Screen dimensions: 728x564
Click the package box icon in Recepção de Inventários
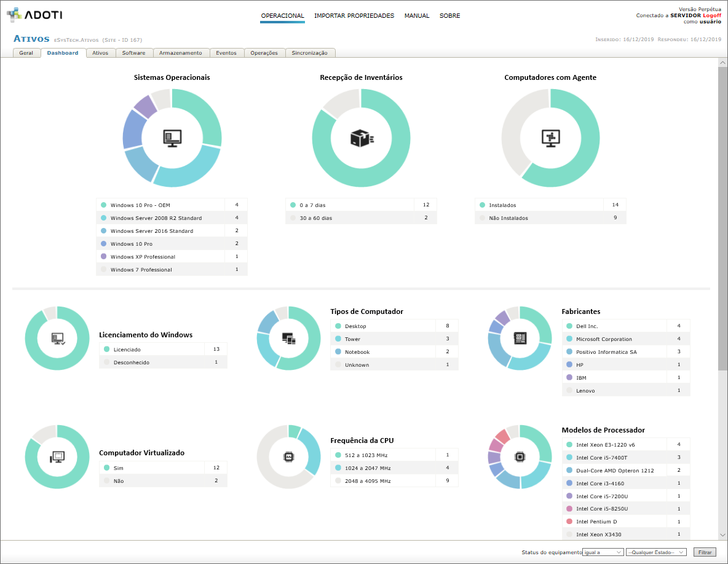(362, 138)
